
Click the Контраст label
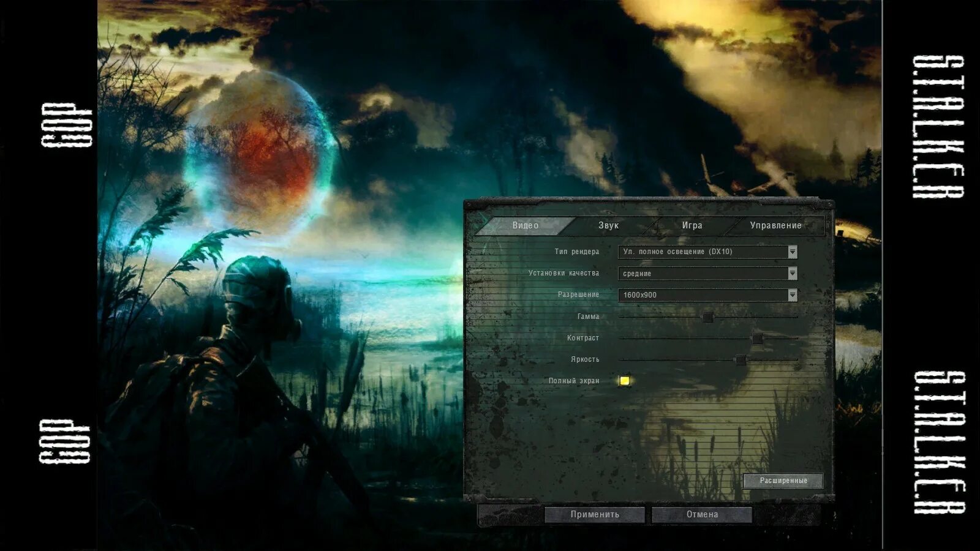click(583, 338)
